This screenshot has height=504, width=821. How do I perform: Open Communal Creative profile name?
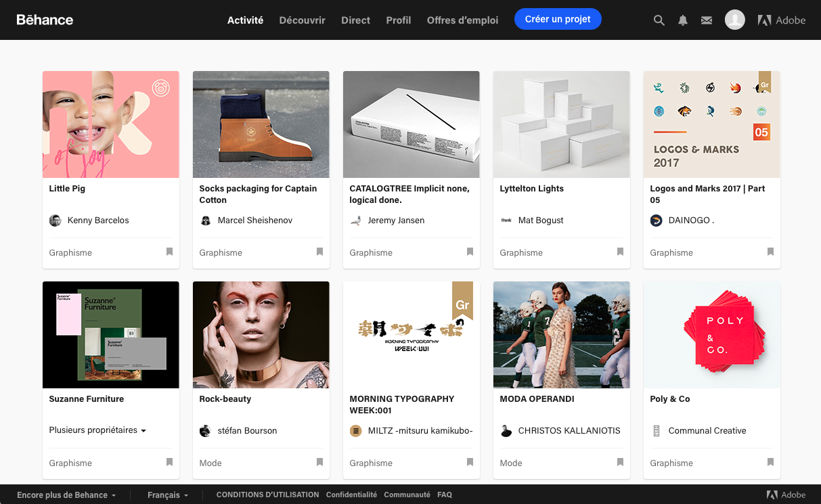(x=707, y=431)
